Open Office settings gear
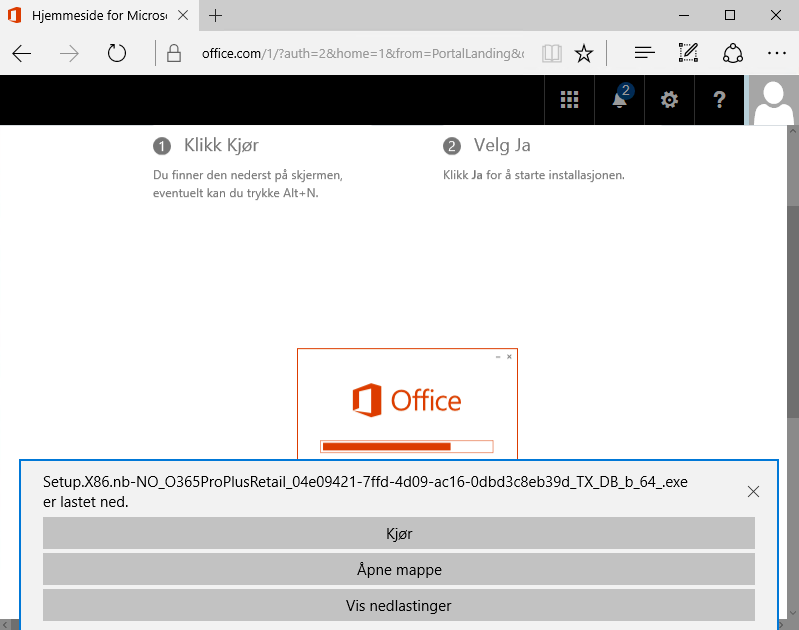Viewport: 799px width, 630px height. click(x=669, y=100)
